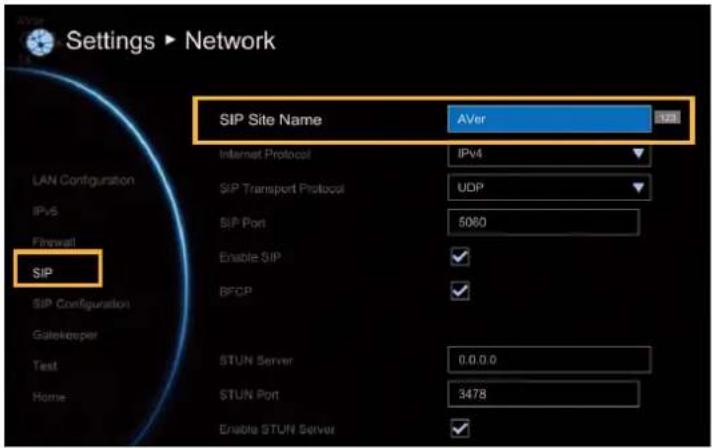Toggle the Enable STUN Server checkbox
Screen dimensions: 712x448
pyautogui.click(x=460, y=428)
